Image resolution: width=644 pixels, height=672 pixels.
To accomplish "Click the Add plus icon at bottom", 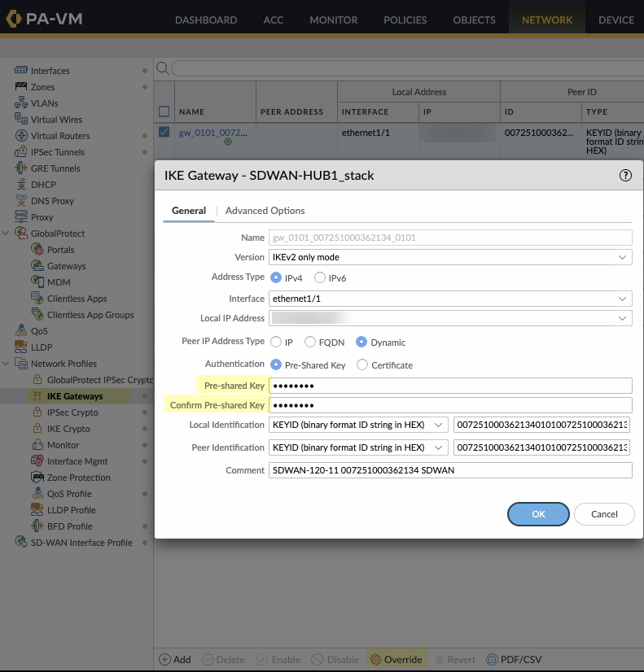I will [x=164, y=659].
